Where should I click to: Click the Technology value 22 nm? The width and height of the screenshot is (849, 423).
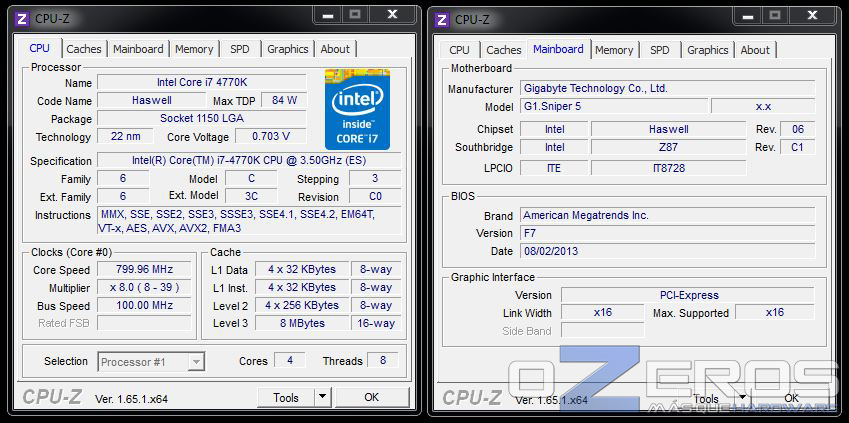pyautogui.click(x=125, y=136)
